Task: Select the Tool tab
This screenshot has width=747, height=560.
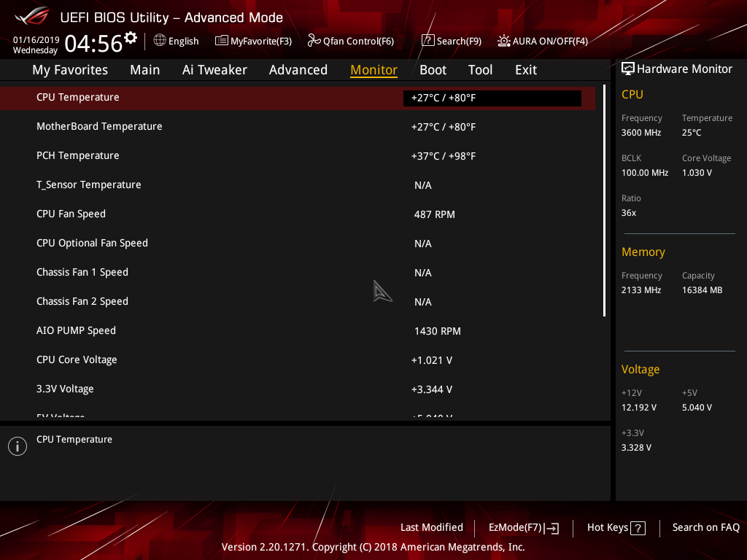Action: click(x=480, y=70)
